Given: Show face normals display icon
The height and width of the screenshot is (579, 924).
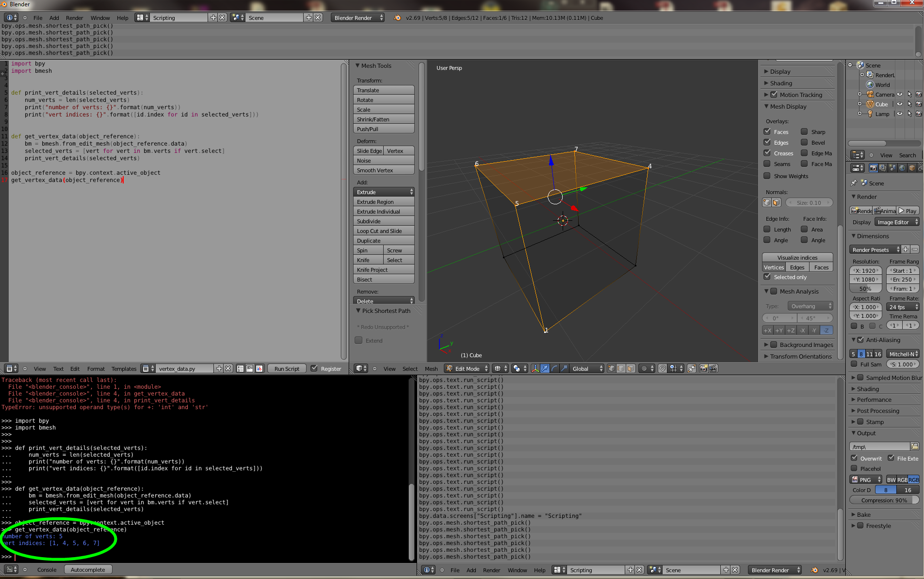Looking at the screenshot, I should (x=776, y=203).
